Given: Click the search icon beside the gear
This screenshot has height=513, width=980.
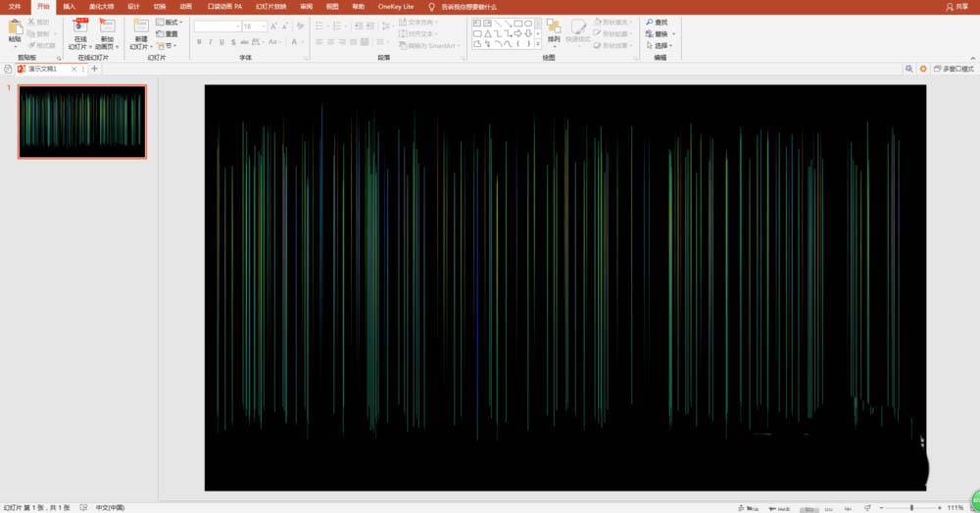Looking at the screenshot, I should click(908, 69).
